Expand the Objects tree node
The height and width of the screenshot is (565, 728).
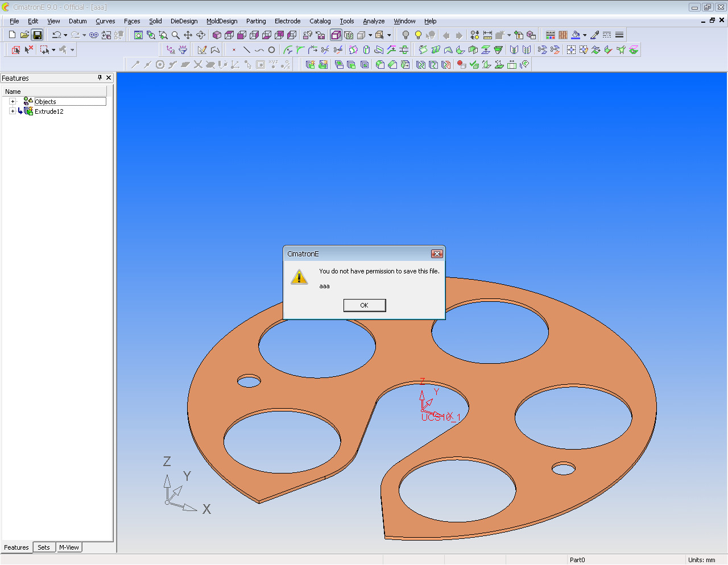click(x=13, y=102)
